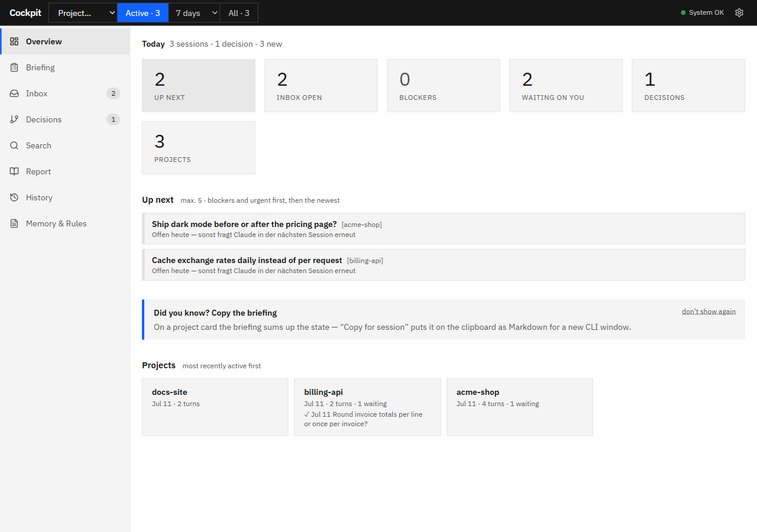This screenshot has height=532, width=757.
Task: Open the Projects stat card
Action: point(199,148)
